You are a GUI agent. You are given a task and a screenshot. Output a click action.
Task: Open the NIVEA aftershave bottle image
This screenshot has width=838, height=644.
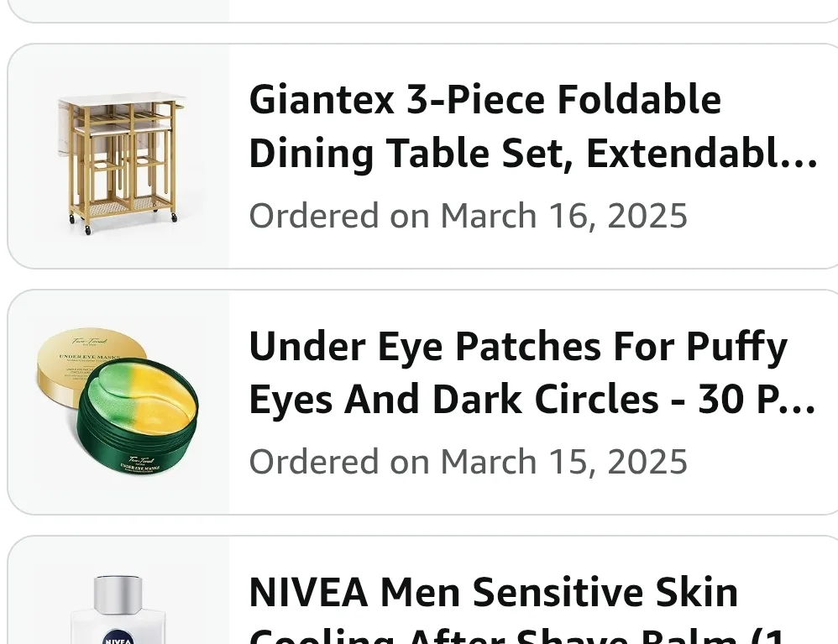tap(119, 600)
